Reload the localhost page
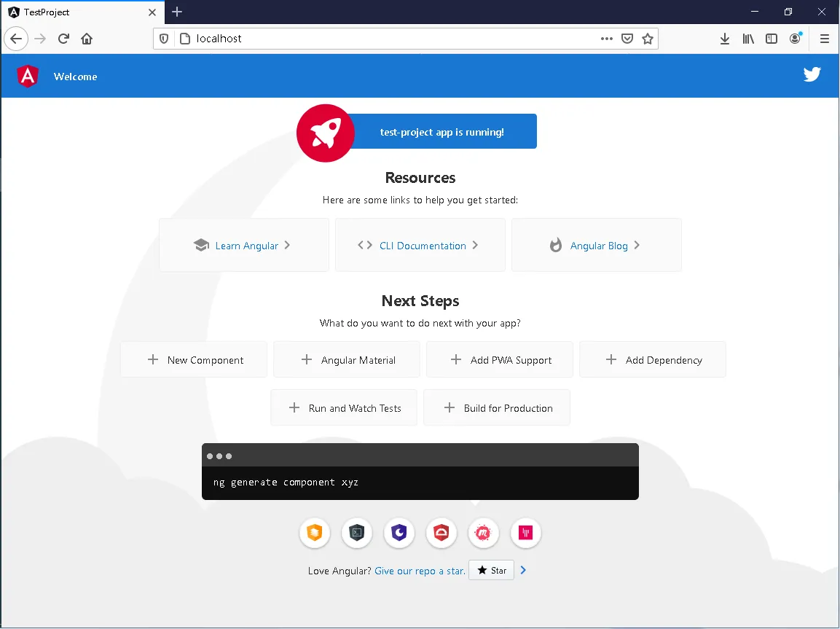Screen dimensions: 840x629 point(64,39)
